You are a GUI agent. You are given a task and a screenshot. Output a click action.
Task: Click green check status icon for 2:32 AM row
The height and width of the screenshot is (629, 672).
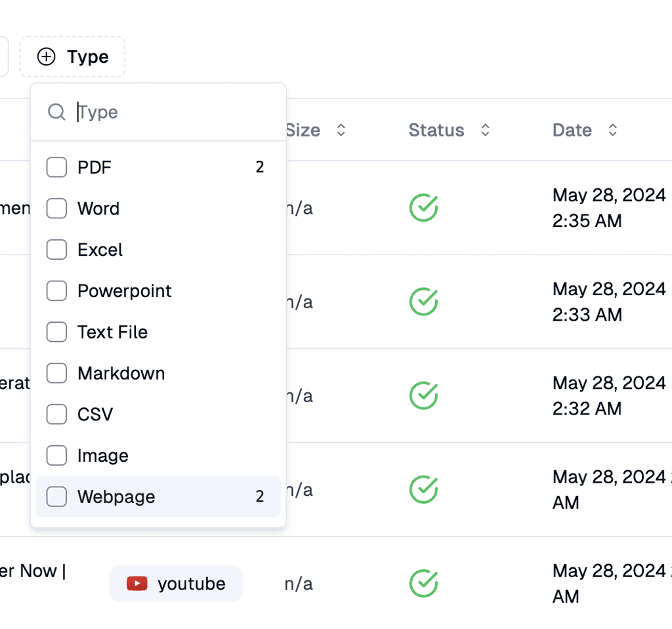coord(424,396)
